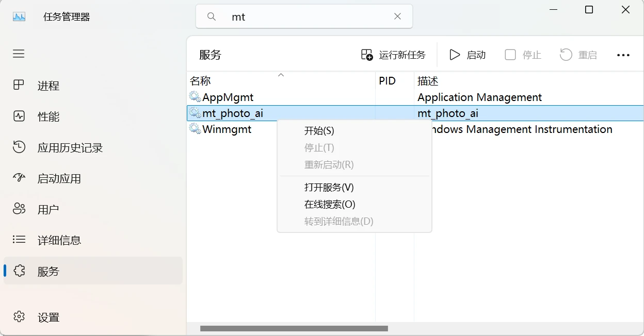Viewport: 644px width, 336px height.
Task: Open the 进程 (Processes) page
Action: tap(48, 86)
